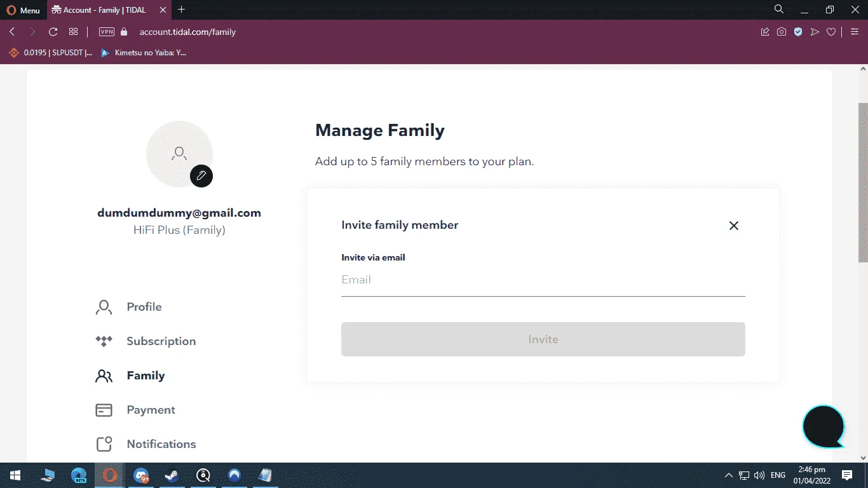Open the Windows Start menu

15,475
